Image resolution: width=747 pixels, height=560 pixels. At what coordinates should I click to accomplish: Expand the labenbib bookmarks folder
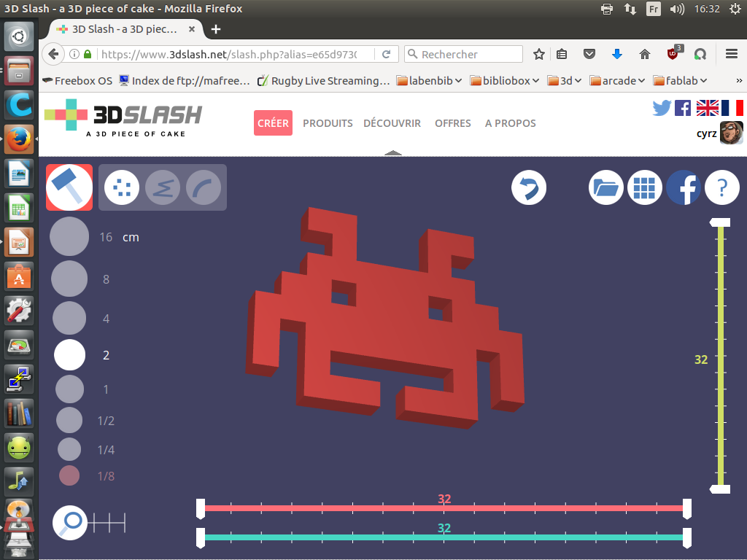pyautogui.click(x=429, y=81)
